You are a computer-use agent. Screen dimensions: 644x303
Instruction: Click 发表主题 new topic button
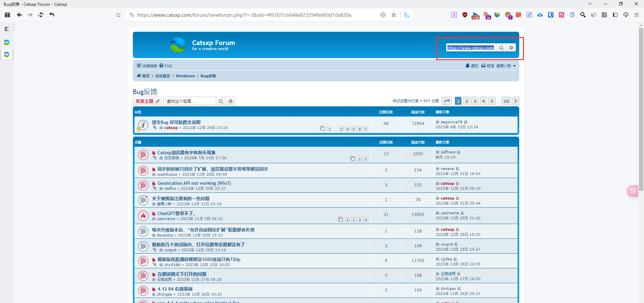148,101
